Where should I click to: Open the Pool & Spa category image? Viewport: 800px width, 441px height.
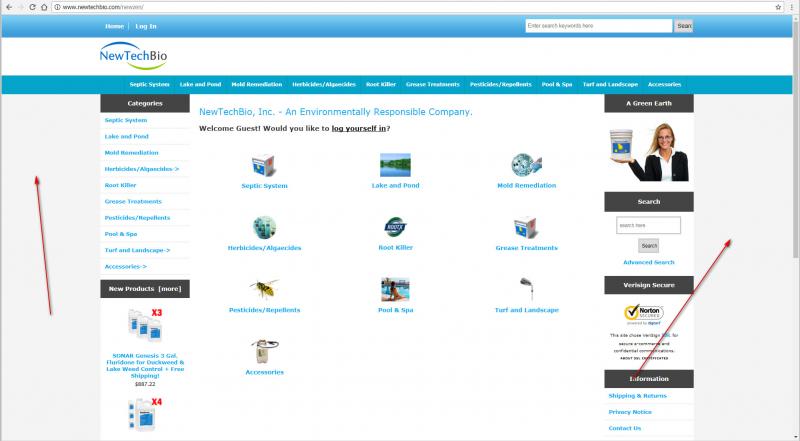pyautogui.click(x=395, y=289)
